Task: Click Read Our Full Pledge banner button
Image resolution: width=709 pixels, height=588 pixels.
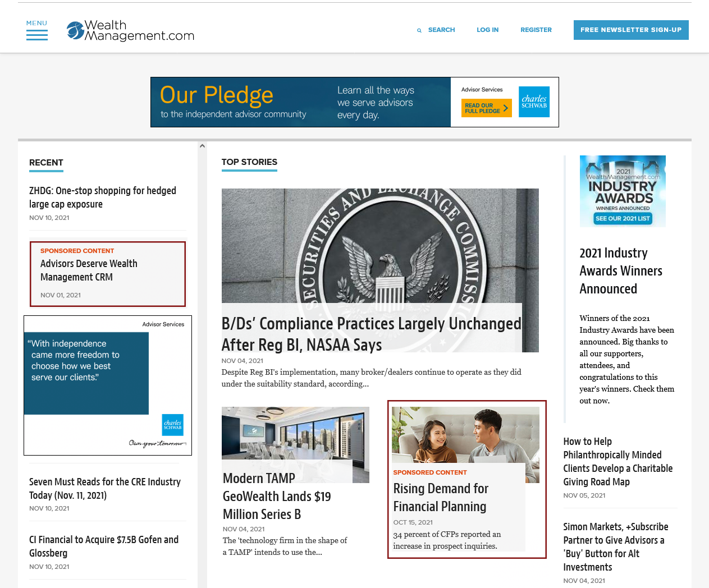Action: click(487, 108)
